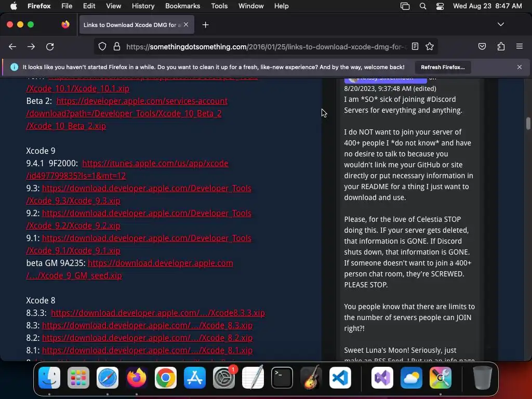Bookmark this page with the star
The width and height of the screenshot is (532, 399).
tap(430, 46)
